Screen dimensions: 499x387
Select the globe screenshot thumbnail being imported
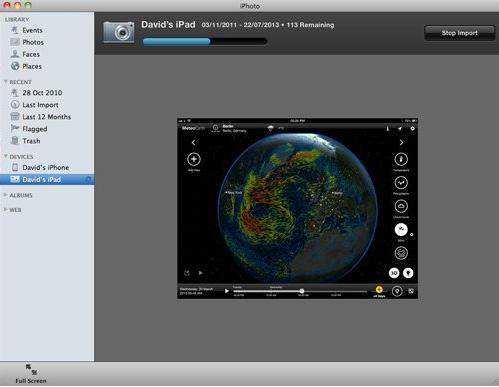(297, 208)
